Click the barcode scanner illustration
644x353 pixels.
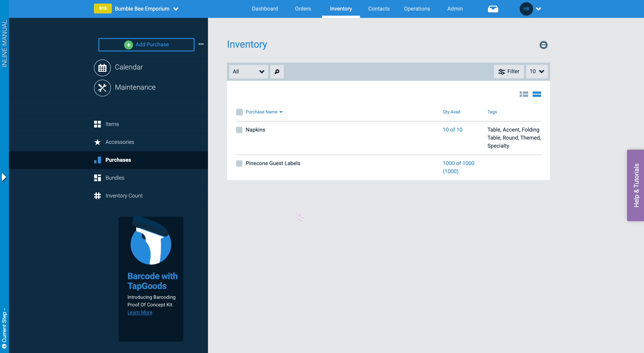click(x=151, y=241)
